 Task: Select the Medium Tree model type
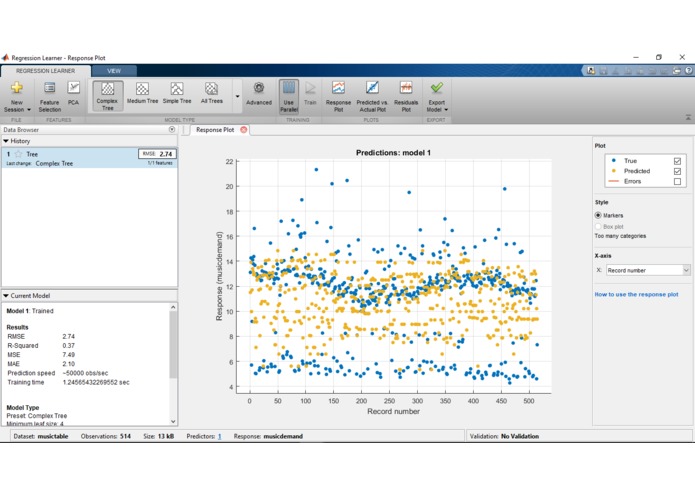pos(142,93)
